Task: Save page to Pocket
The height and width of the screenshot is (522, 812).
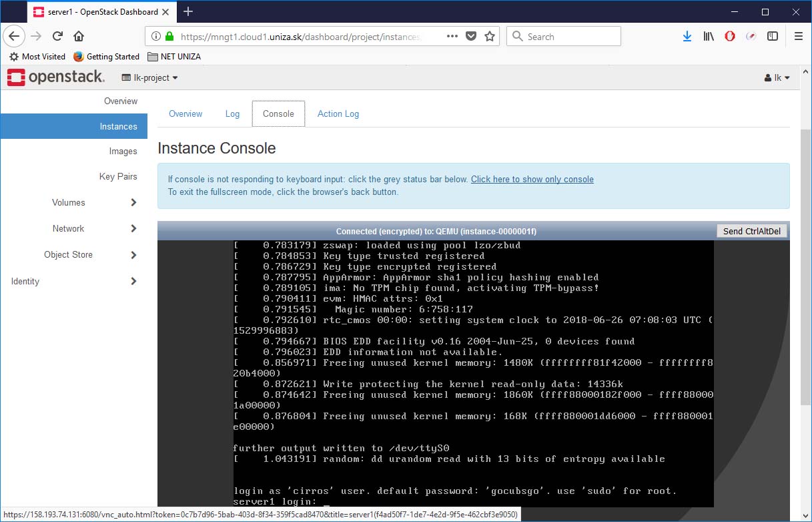Action: click(x=471, y=37)
